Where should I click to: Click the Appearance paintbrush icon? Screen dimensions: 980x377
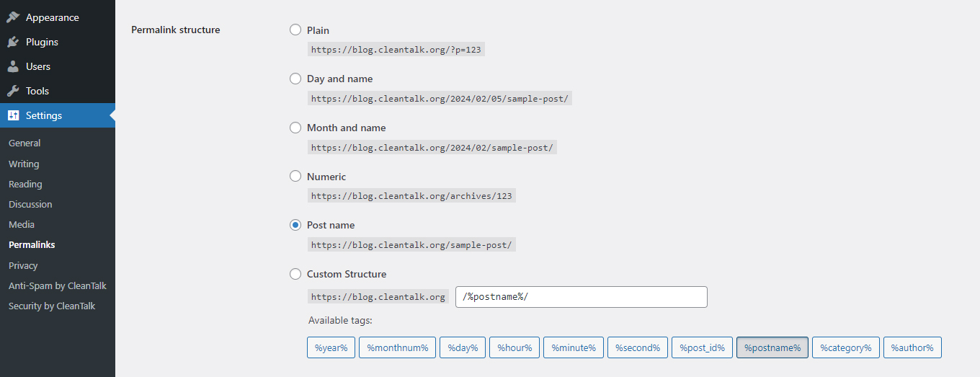(13, 17)
